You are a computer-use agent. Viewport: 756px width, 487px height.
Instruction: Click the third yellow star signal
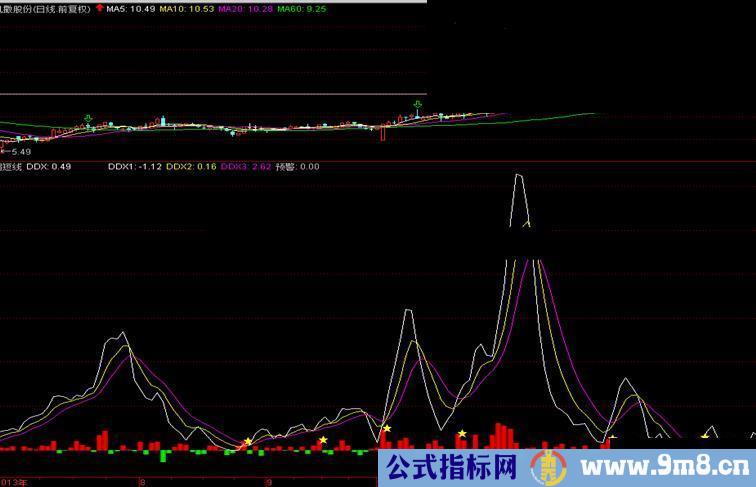tap(387, 428)
